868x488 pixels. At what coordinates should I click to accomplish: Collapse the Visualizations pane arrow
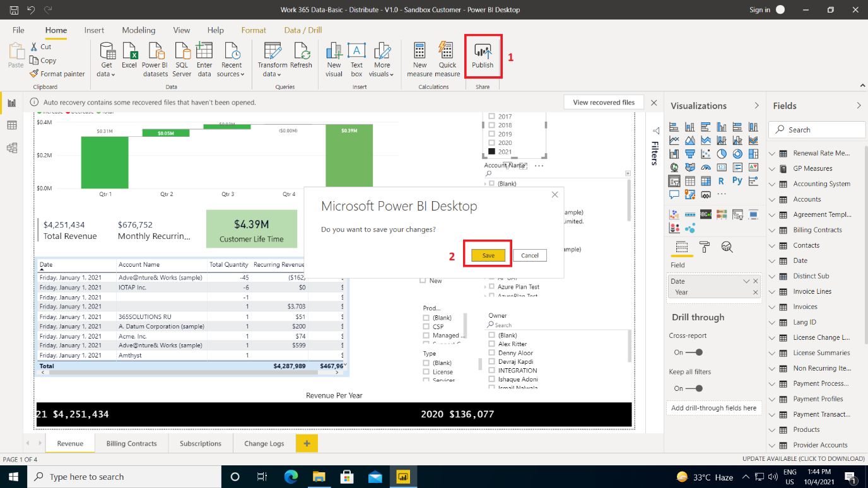pos(756,105)
